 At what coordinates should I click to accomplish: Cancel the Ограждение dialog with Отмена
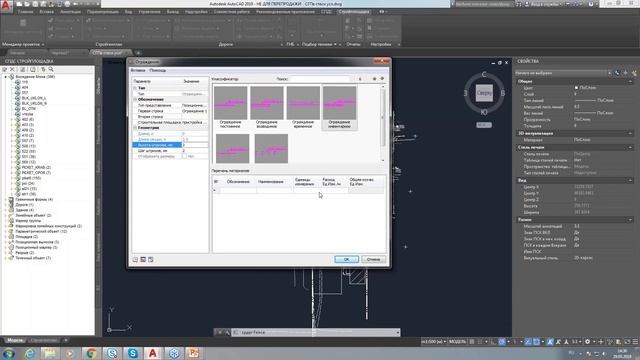373,260
